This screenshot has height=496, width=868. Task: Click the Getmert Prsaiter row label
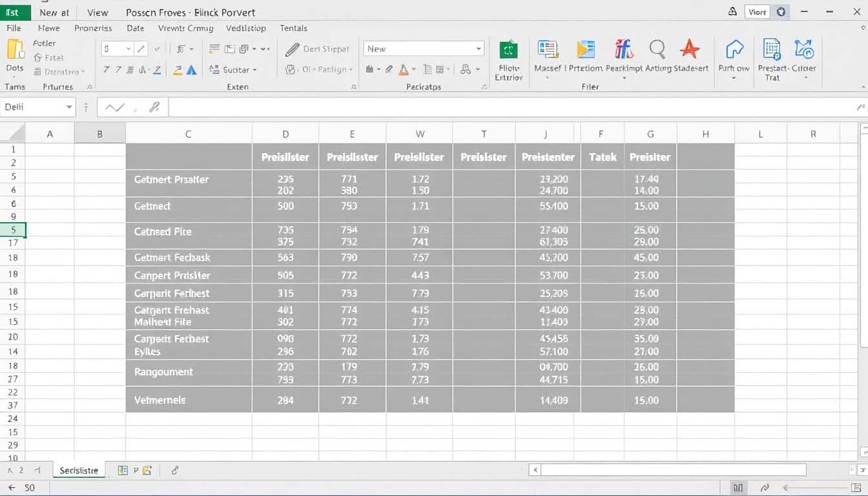[x=171, y=180]
